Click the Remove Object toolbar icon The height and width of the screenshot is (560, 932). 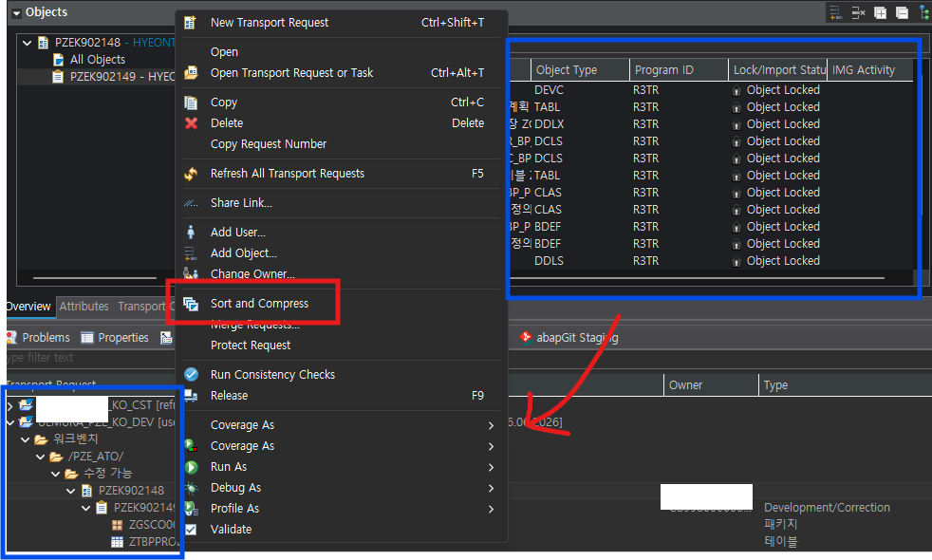point(858,13)
